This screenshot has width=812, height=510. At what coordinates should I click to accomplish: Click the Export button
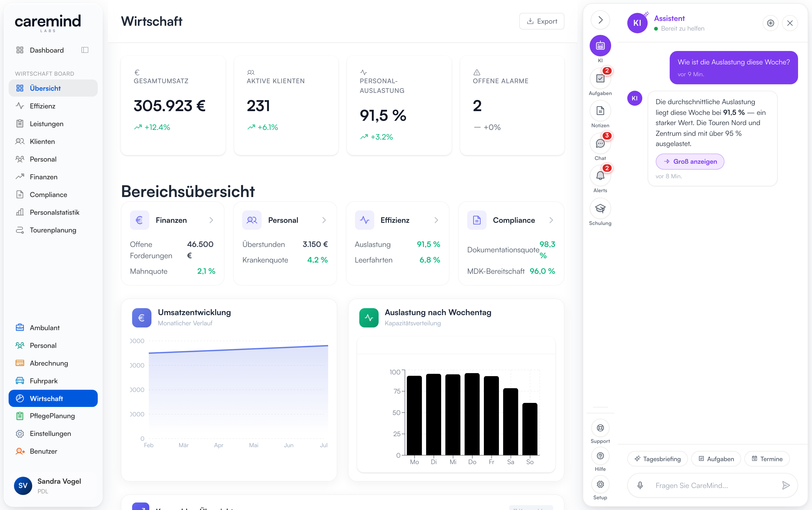coord(541,21)
